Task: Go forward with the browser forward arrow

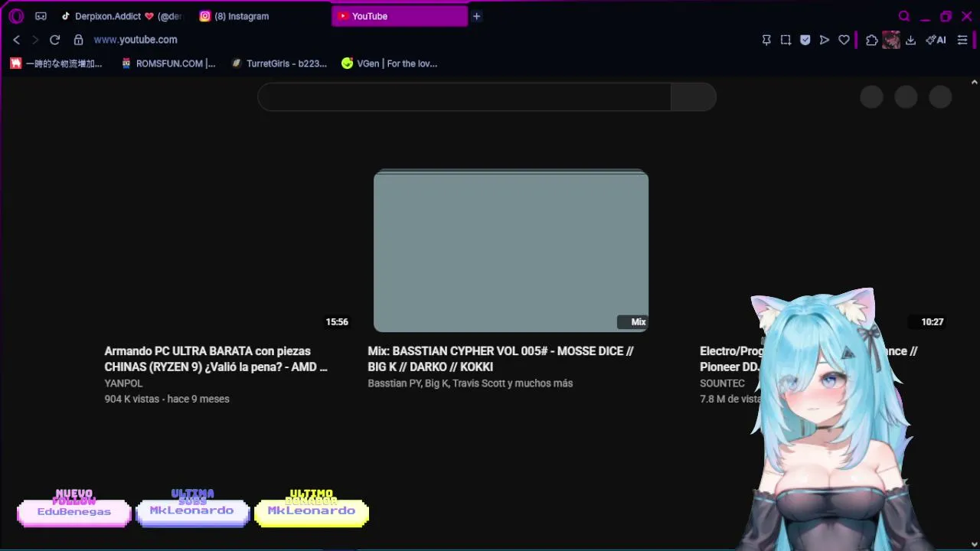Action: [x=34, y=40]
